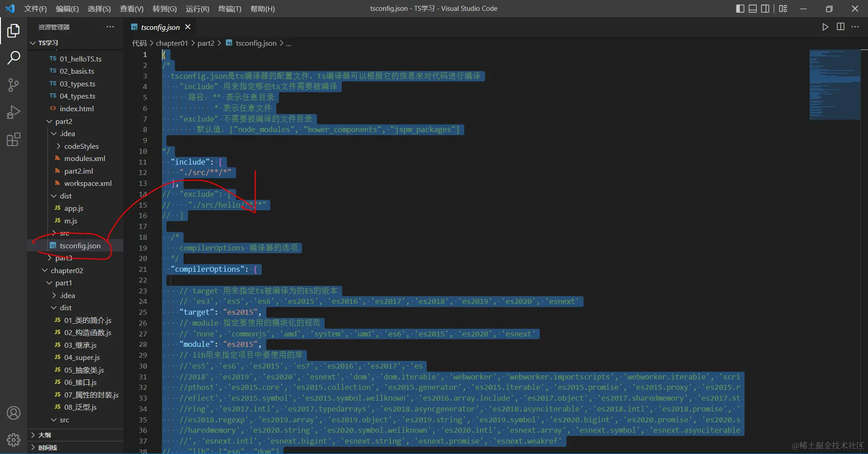Open 01_helloTS.ts in the explorer
The image size is (868, 454).
pos(80,59)
